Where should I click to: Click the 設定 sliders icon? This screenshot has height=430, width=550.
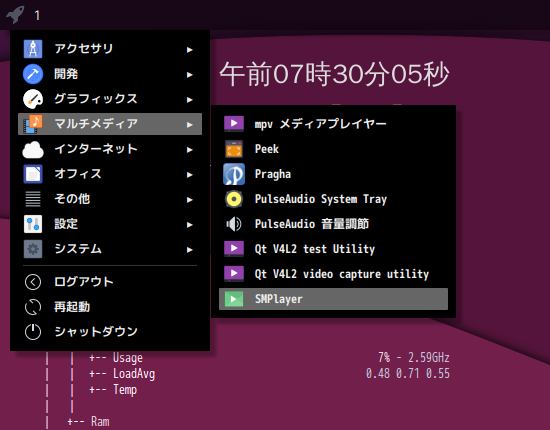(x=33, y=224)
